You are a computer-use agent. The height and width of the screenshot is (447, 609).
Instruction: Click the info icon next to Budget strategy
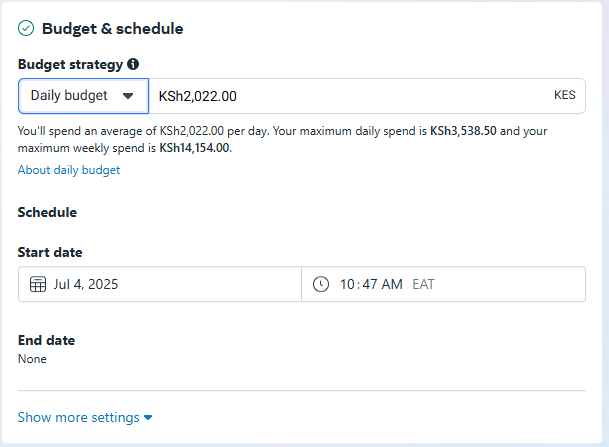point(133,64)
